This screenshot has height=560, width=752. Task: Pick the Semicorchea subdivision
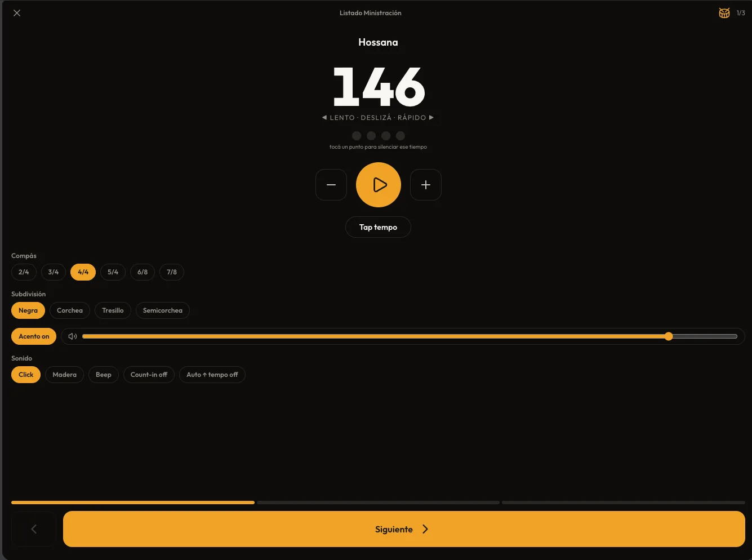[163, 310]
